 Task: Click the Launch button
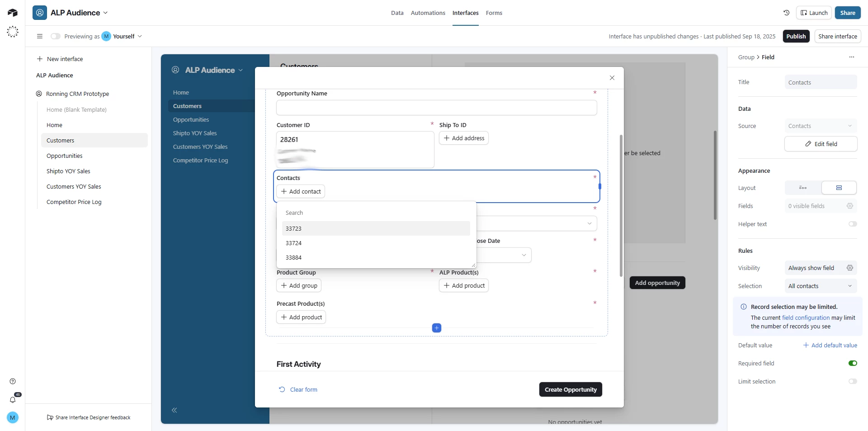[814, 13]
